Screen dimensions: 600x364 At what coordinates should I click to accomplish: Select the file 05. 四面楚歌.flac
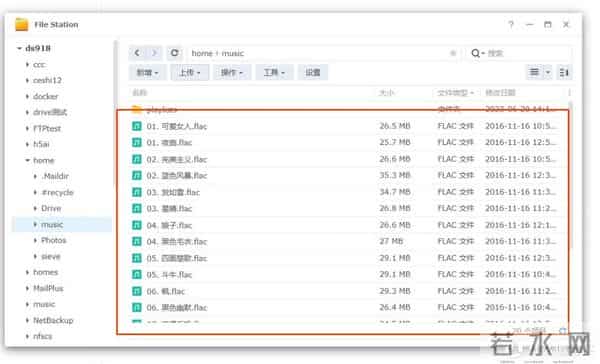[x=177, y=258]
